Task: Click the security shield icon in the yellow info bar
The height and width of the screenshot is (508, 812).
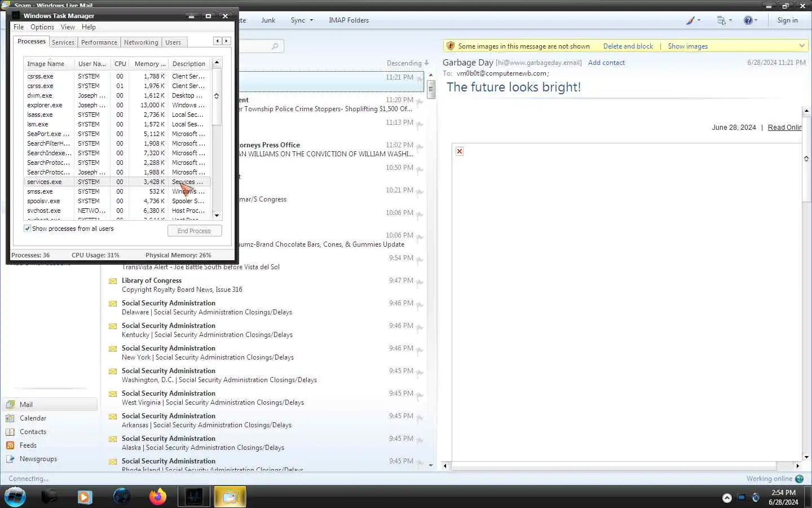Action: [x=450, y=46]
